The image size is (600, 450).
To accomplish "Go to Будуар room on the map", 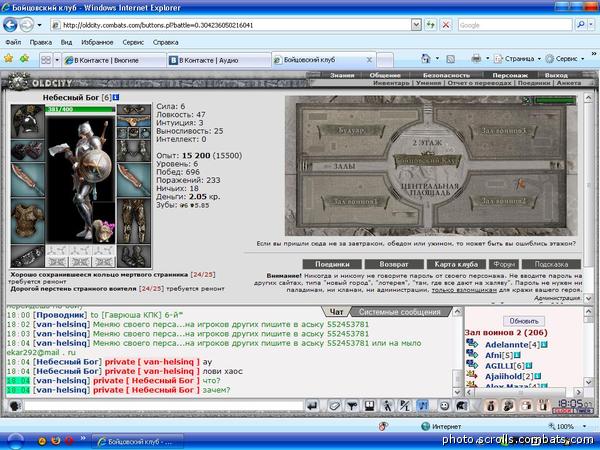I will [351, 131].
